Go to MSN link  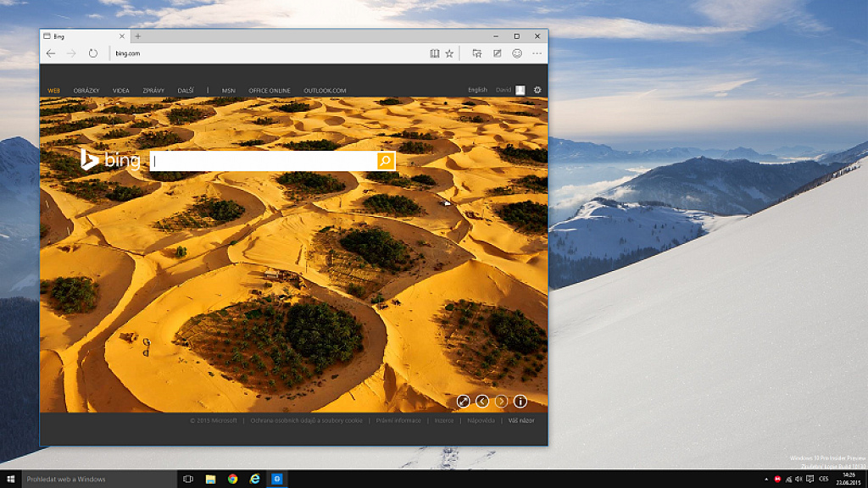coord(229,91)
